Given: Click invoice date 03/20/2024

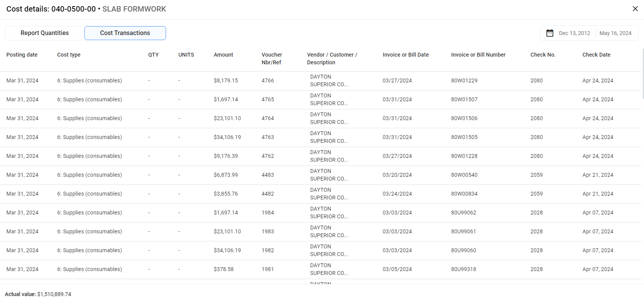Looking at the screenshot, I should click(x=397, y=175).
